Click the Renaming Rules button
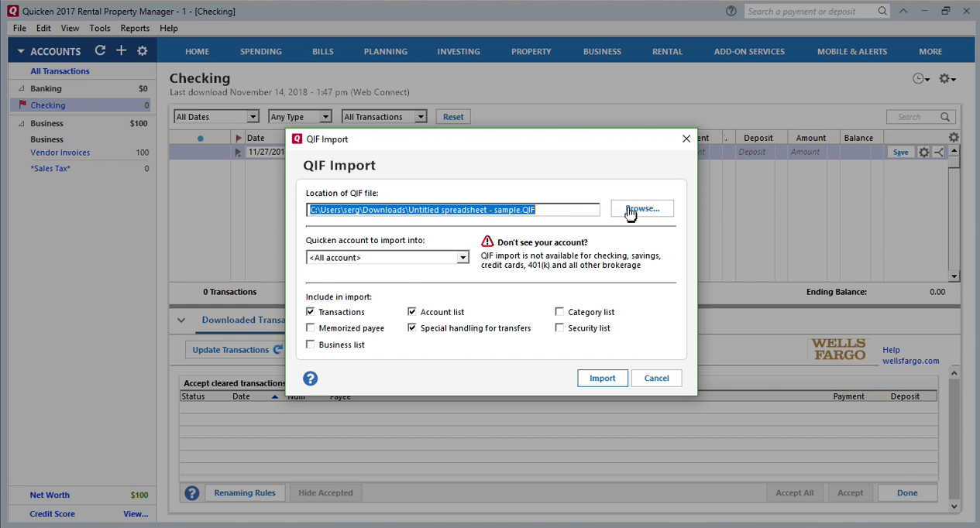Image resolution: width=980 pixels, height=528 pixels. (245, 492)
